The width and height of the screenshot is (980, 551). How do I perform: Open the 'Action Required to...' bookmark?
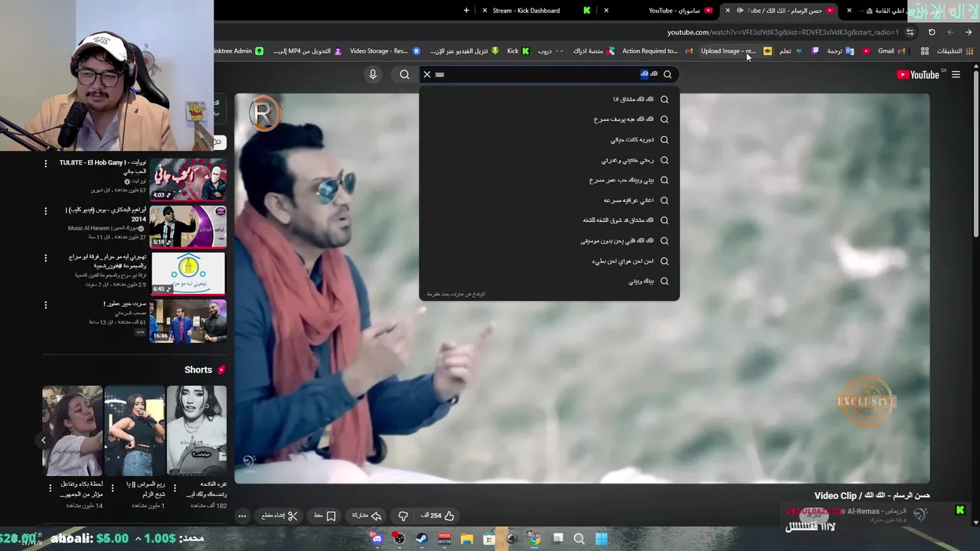coord(657,51)
